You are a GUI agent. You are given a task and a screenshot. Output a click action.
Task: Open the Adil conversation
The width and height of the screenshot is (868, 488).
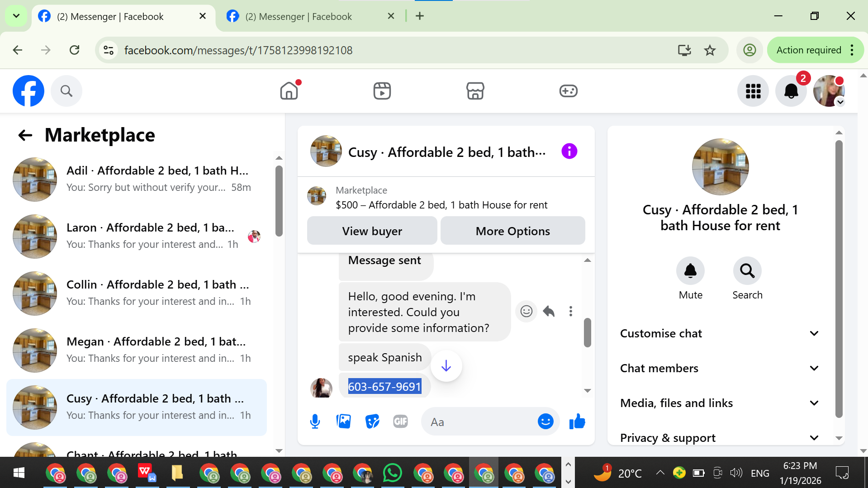[137, 179]
